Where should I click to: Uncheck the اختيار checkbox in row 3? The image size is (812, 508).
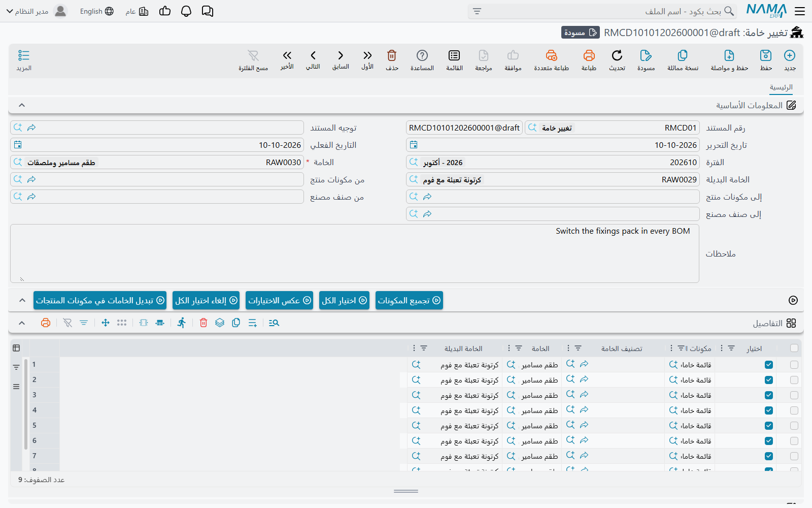tap(769, 395)
